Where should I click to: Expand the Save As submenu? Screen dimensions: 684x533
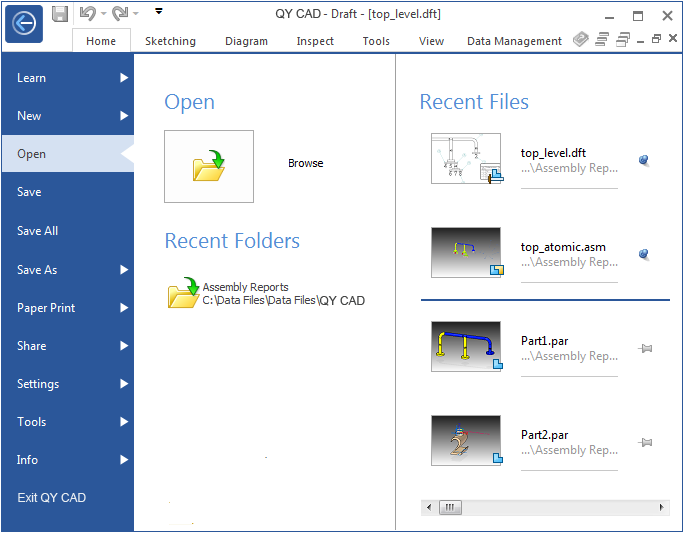[124, 270]
